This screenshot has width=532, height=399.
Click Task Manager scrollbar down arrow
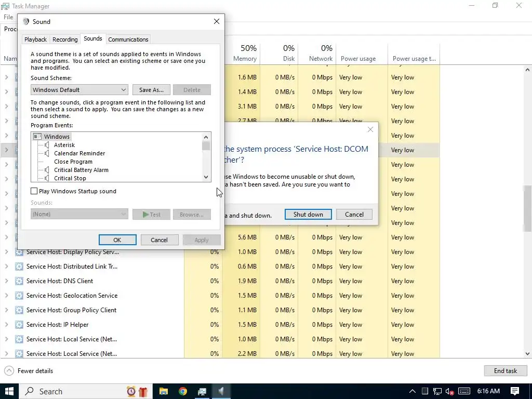tap(527, 353)
